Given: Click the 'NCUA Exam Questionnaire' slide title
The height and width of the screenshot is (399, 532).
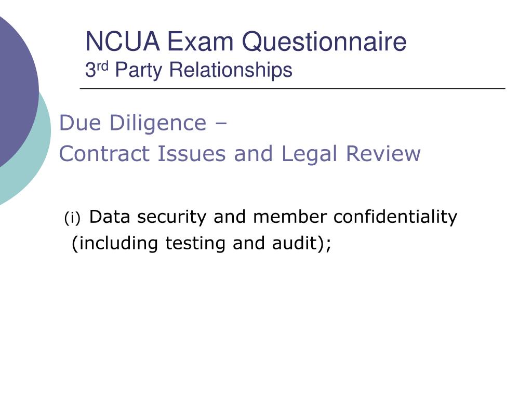Looking at the screenshot, I should pos(246,42).
